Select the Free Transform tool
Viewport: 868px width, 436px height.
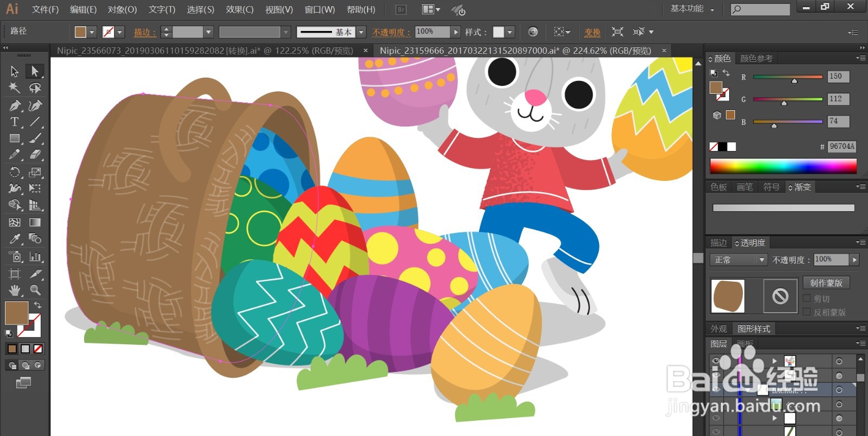pyautogui.click(x=35, y=188)
